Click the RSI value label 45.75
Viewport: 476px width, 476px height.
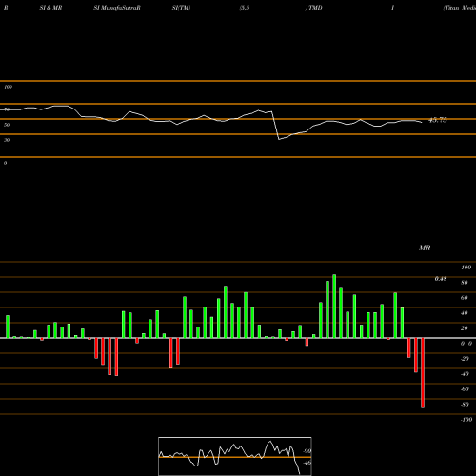(x=438, y=120)
